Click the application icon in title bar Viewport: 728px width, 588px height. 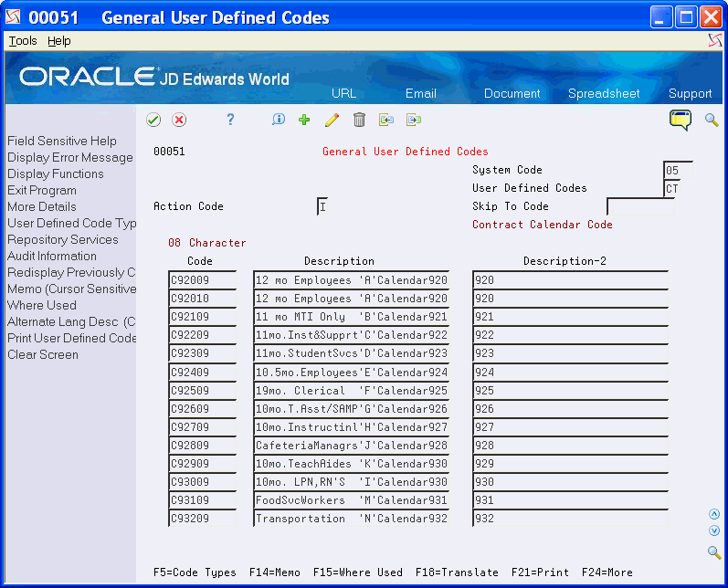tap(13, 17)
